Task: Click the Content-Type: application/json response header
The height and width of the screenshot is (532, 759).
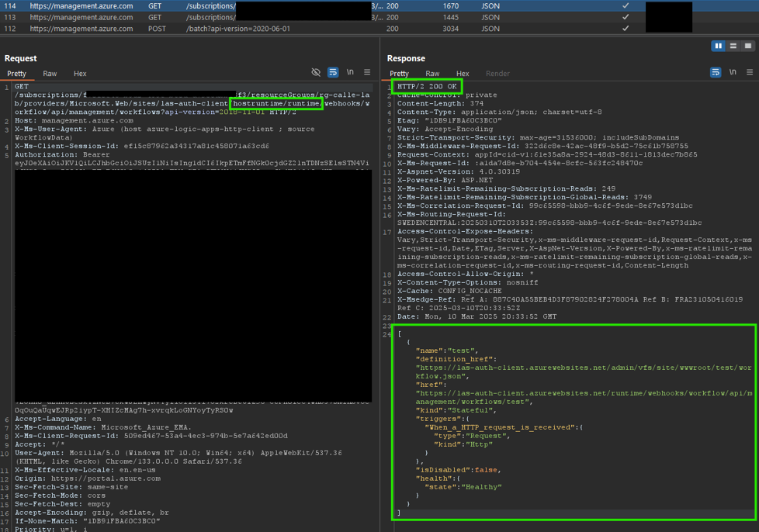Action: (500, 112)
